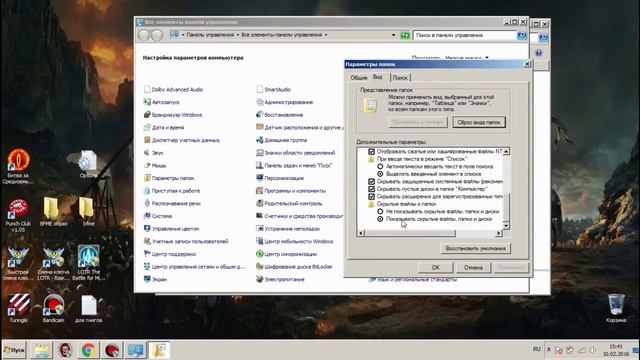Open Центр синхронизации item
This screenshot has width=640, height=360.
click(287, 254)
